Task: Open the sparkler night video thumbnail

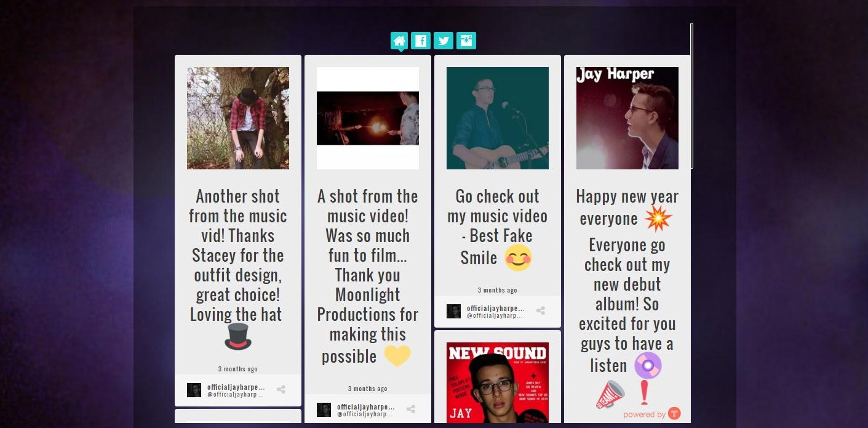Action: tap(368, 118)
